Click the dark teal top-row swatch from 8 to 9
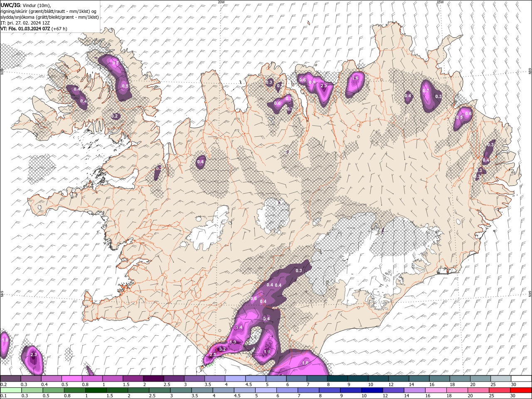532x399 pixels. click(337, 379)
